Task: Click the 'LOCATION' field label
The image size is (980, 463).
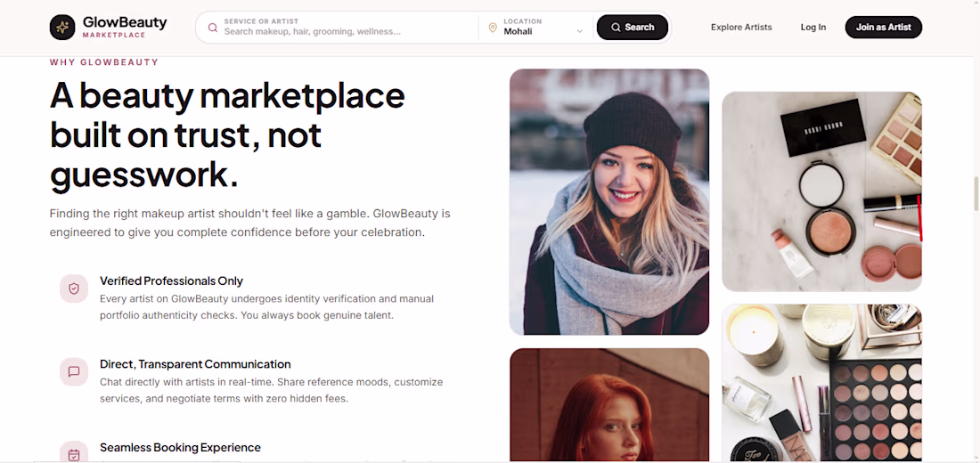Action: coord(522,21)
